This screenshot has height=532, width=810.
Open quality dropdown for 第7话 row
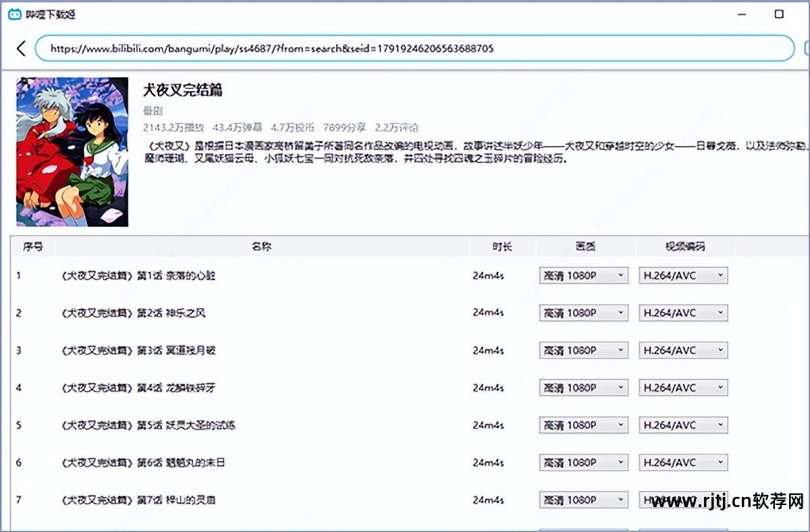(584, 500)
